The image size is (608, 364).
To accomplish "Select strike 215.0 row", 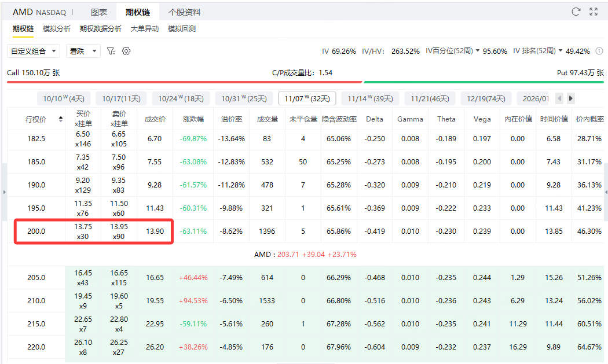I will coord(305,323).
